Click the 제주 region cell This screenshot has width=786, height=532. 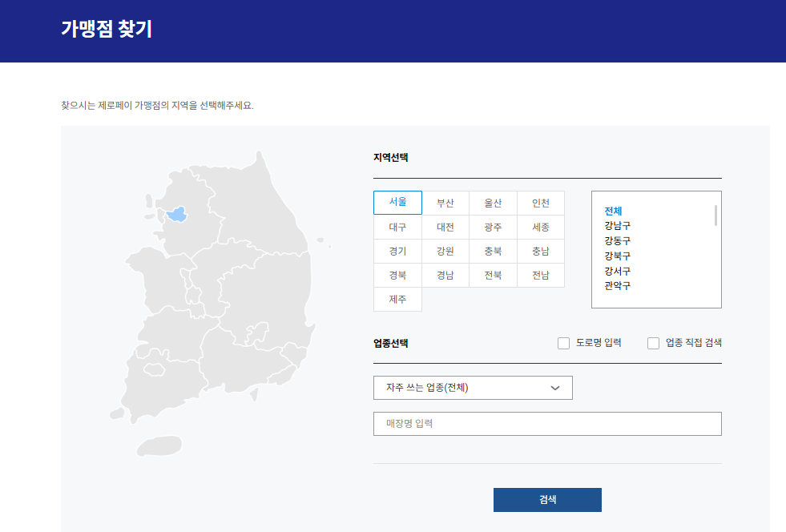point(397,299)
